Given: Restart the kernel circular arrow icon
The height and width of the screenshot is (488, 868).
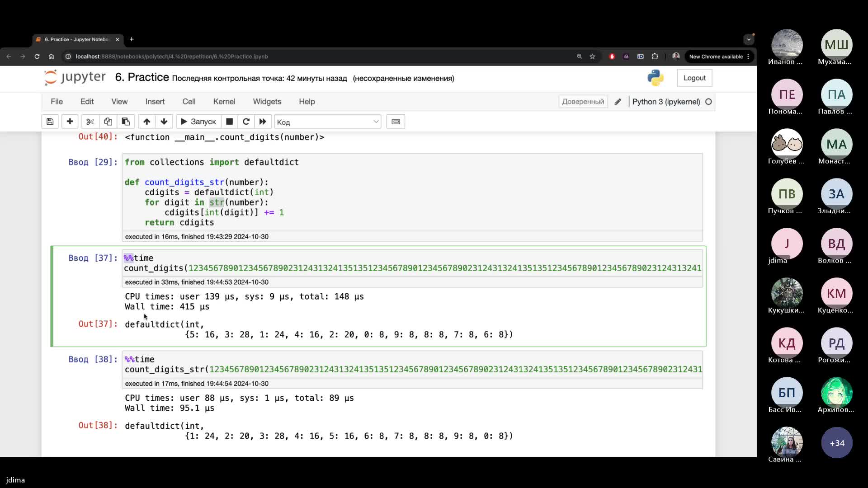Looking at the screenshot, I should [246, 122].
